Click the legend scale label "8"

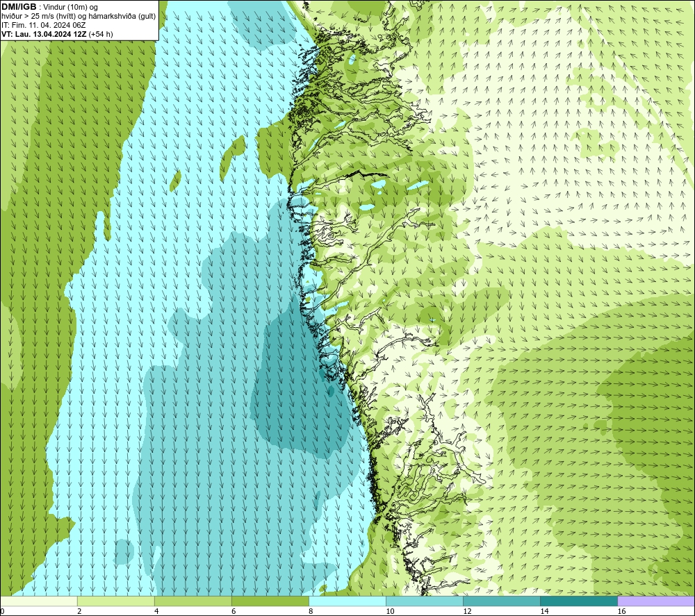(311, 611)
